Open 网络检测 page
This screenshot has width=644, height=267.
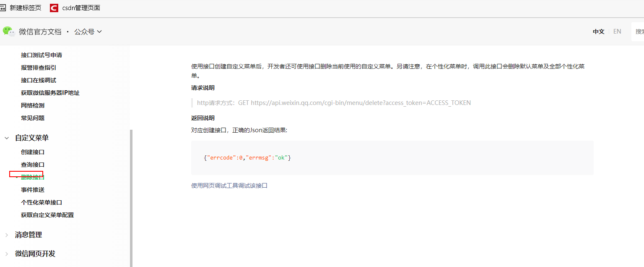(x=33, y=105)
